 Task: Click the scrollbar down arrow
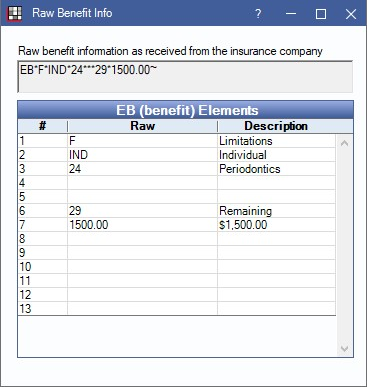coord(345,348)
